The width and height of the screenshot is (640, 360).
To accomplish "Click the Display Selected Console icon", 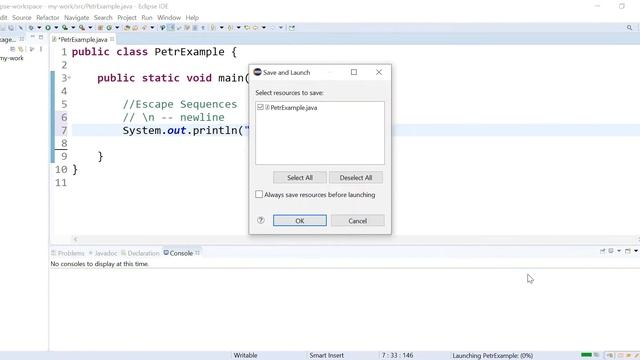I will 611,251.
